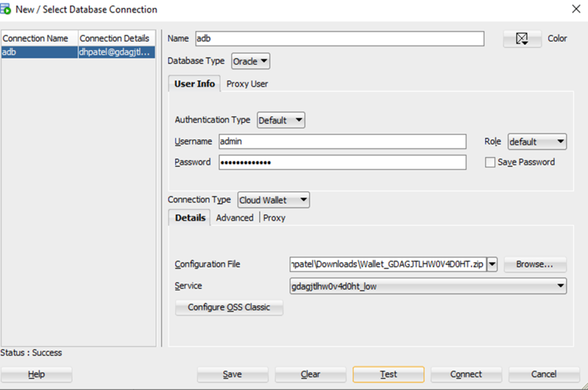588x390 pixels.
Task: Open the Connection Type dropdown
Action: pos(273,200)
